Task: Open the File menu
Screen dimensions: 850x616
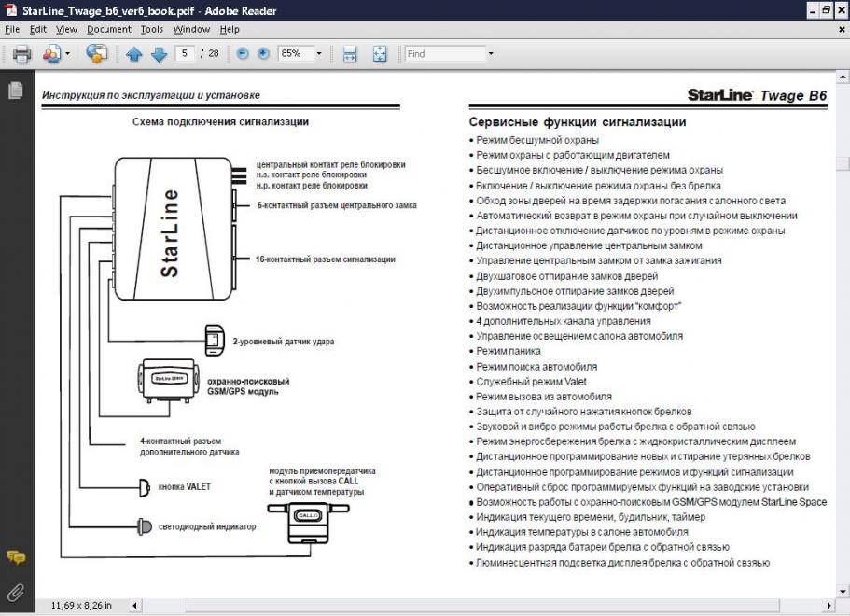Action: pos(12,29)
